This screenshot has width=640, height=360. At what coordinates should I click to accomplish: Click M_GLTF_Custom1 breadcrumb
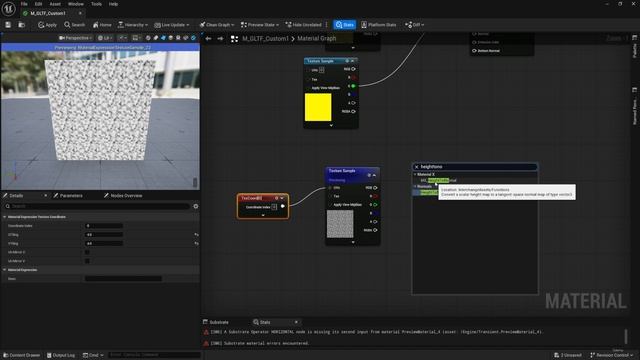coord(265,38)
